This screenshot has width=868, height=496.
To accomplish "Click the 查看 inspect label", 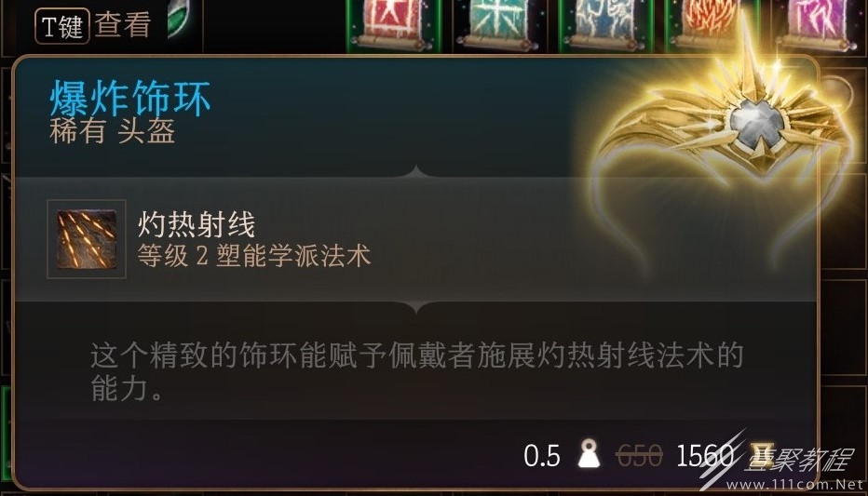I will click(x=123, y=25).
